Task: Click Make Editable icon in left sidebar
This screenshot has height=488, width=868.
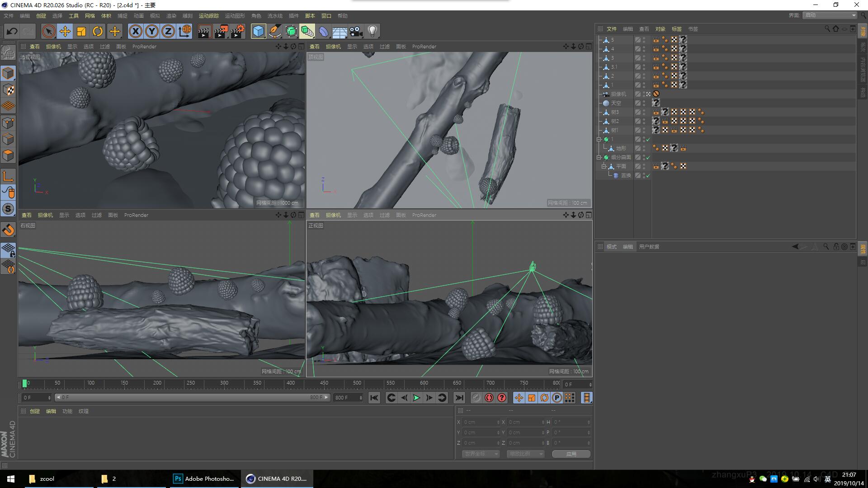Action: [8, 53]
